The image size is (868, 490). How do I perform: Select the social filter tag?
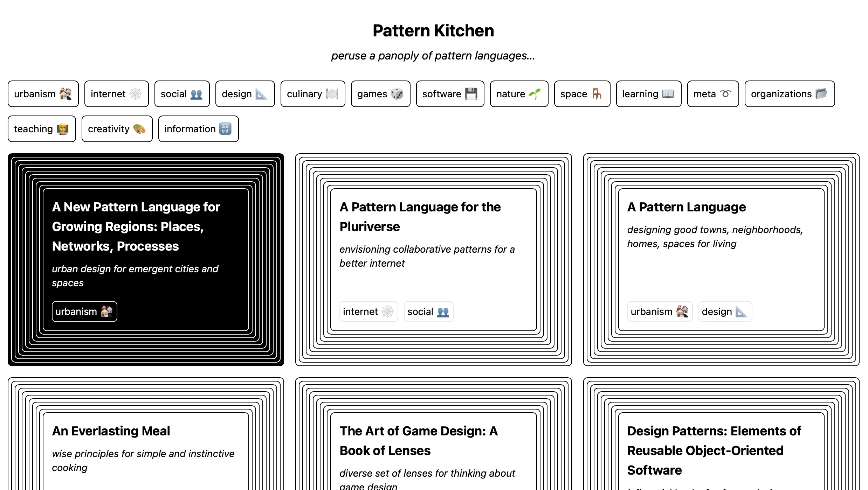point(182,94)
